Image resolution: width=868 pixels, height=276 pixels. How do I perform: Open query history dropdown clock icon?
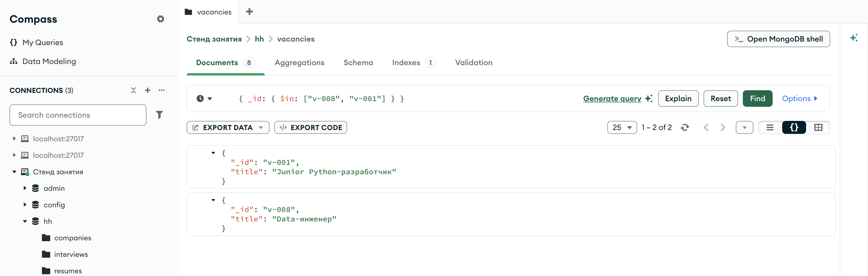pyautogui.click(x=204, y=98)
